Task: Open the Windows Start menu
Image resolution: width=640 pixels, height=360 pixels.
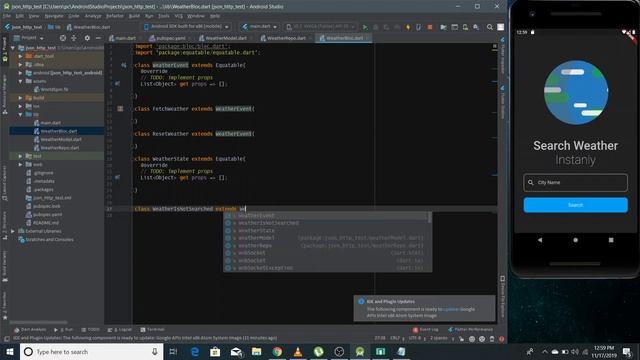Action: 10,351
